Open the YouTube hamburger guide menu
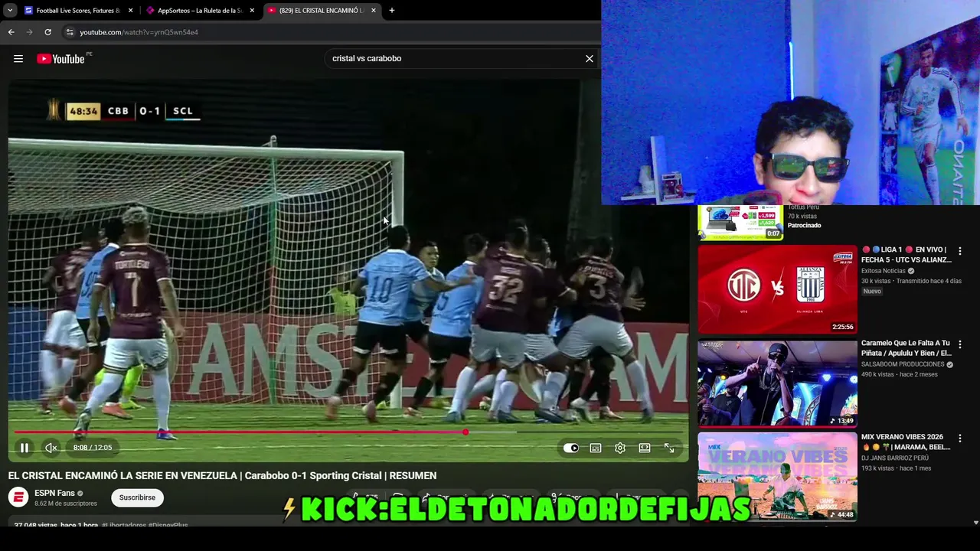Image resolution: width=980 pixels, height=551 pixels. (x=18, y=59)
